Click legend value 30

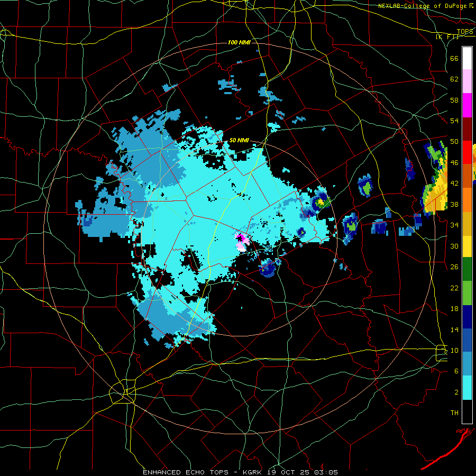pos(454,246)
